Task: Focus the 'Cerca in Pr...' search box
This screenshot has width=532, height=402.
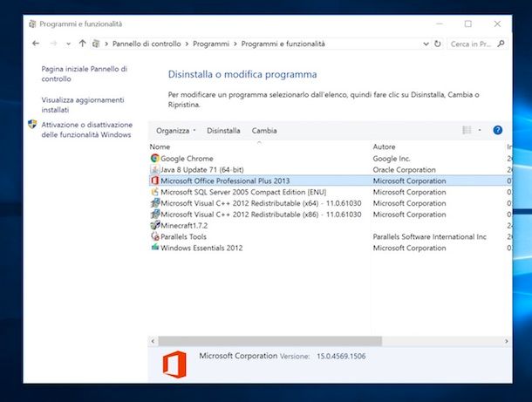Action: 478,44
